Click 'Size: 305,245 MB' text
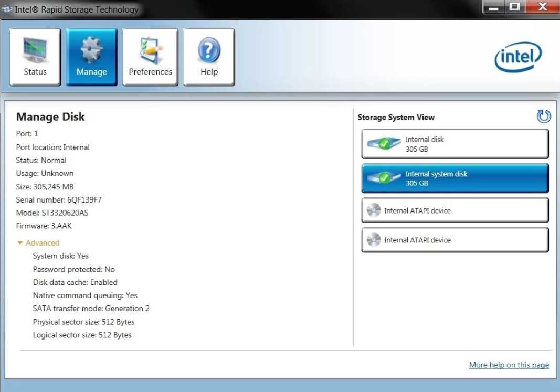Image resolution: width=560 pixels, height=392 pixels. click(45, 187)
